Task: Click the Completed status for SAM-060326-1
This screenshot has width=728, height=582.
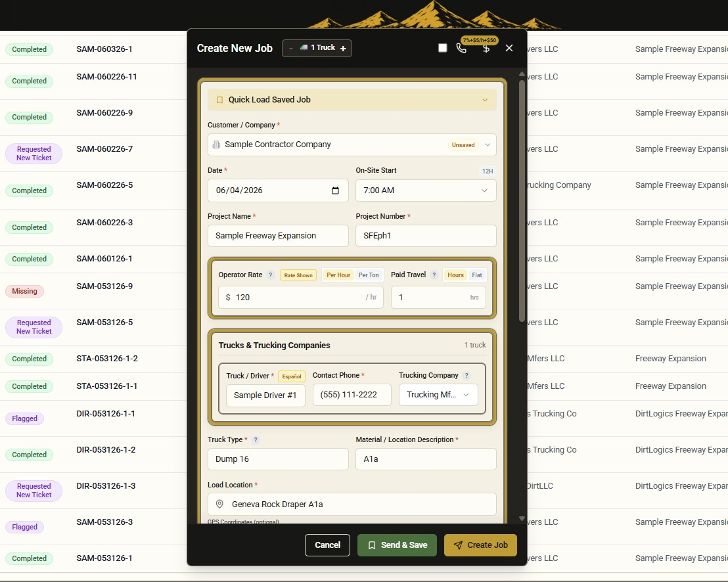Action: tap(30, 50)
